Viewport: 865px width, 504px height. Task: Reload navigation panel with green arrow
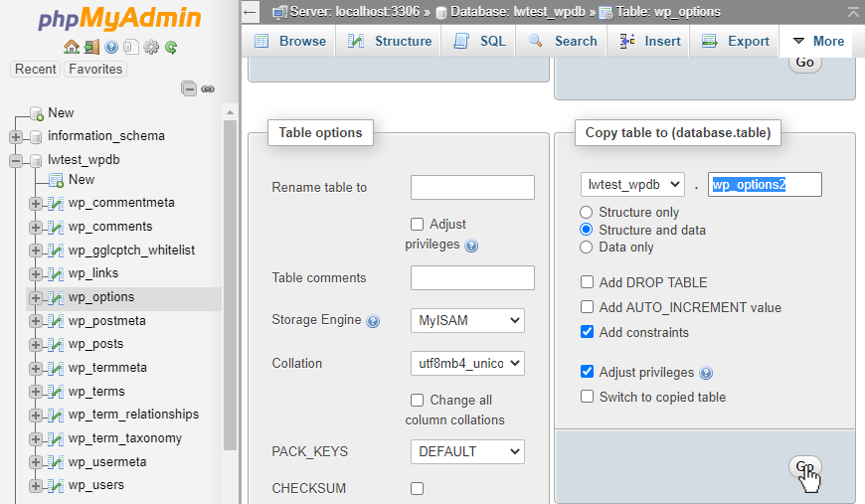[171, 47]
